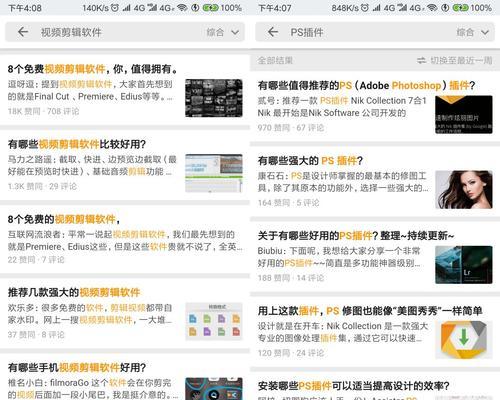The width and height of the screenshot is (500, 400).
Task: Click excerpt starting 互联网流浪者: 平常一说起
Action: coord(125,240)
